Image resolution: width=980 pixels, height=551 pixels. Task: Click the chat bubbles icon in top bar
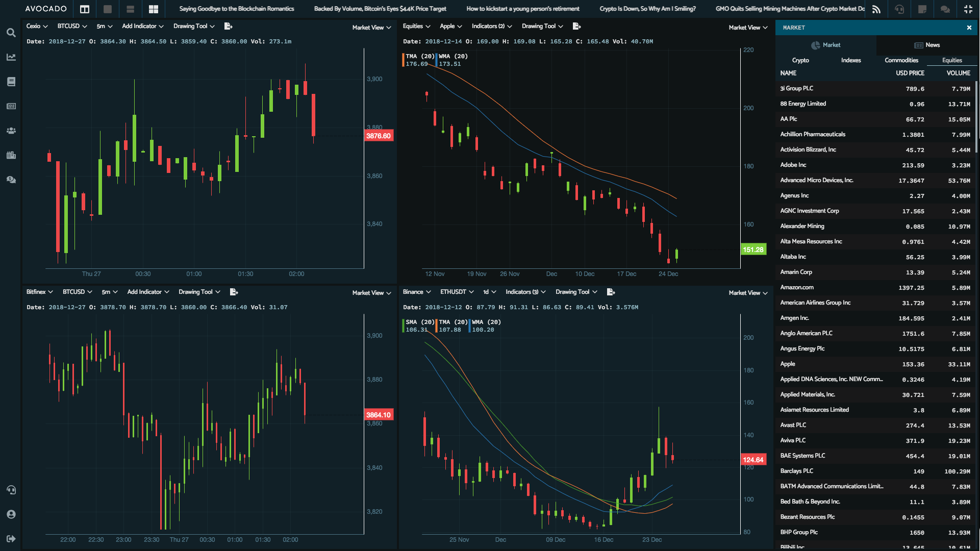coord(945,9)
